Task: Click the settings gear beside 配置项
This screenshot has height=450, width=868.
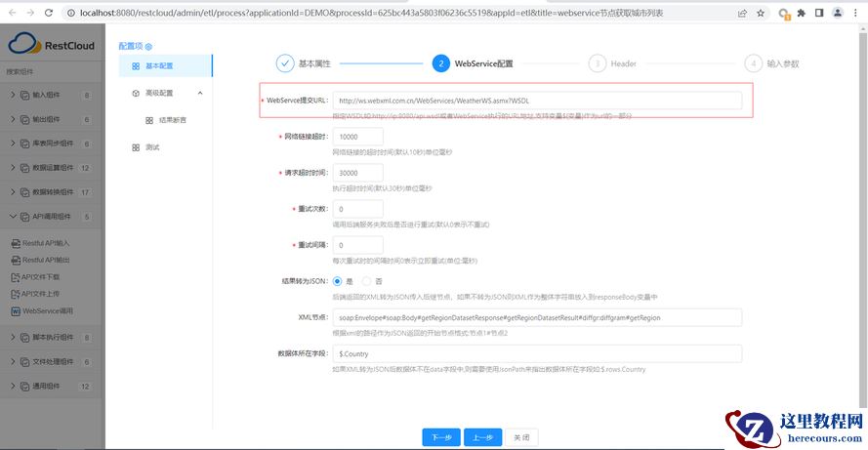Action: [x=148, y=47]
